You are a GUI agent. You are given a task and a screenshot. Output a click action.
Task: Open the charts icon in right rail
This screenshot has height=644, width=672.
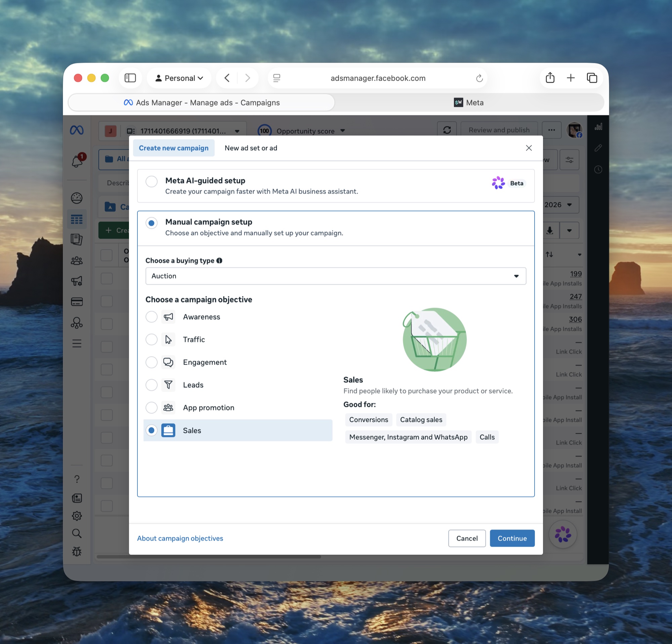(598, 127)
